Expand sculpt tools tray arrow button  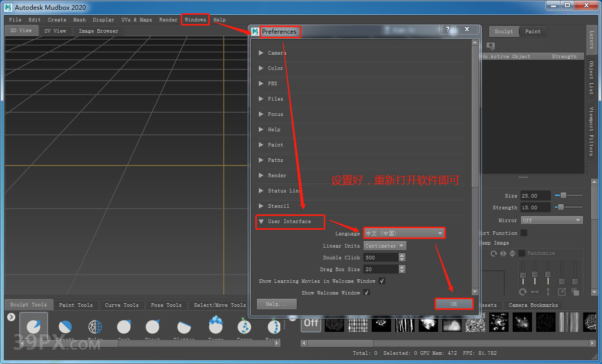[x=11, y=317]
